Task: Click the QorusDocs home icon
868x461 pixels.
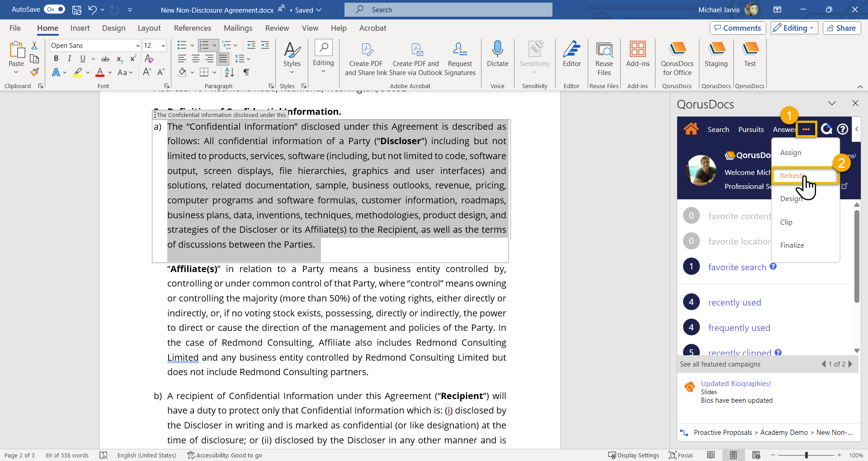Action: pyautogui.click(x=691, y=129)
